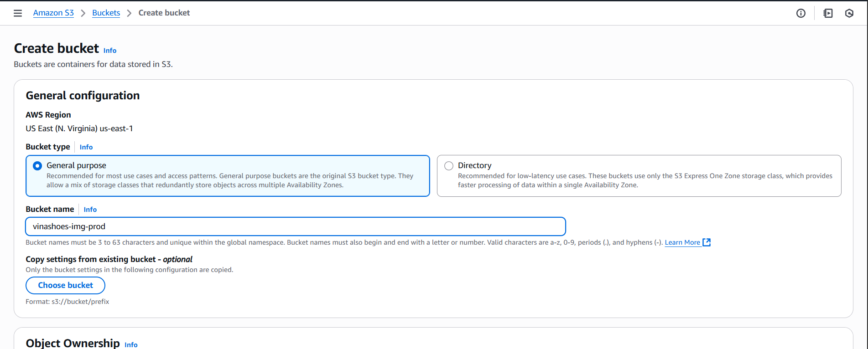Open the Amazon Q hexagon icon
The height and width of the screenshot is (349, 868).
pyautogui.click(x=849, y=13)
